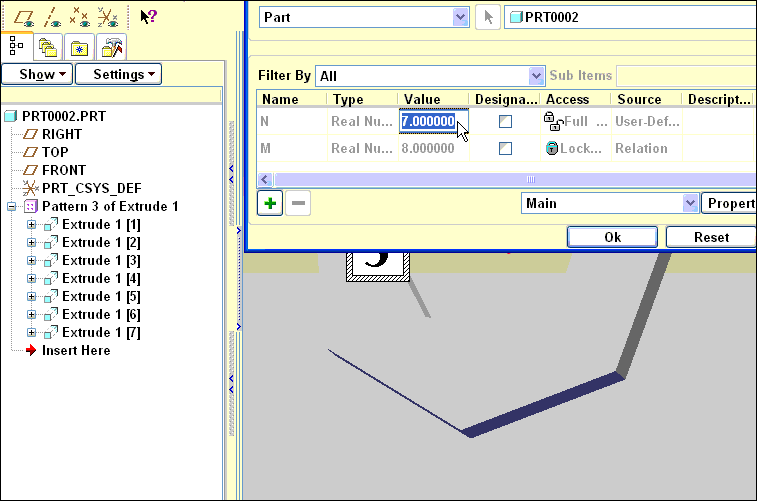The width and height of the screenshot is (757, 501).
Task: Collapse Pattern 3 of Extrude 1 node
Action: 12,206
